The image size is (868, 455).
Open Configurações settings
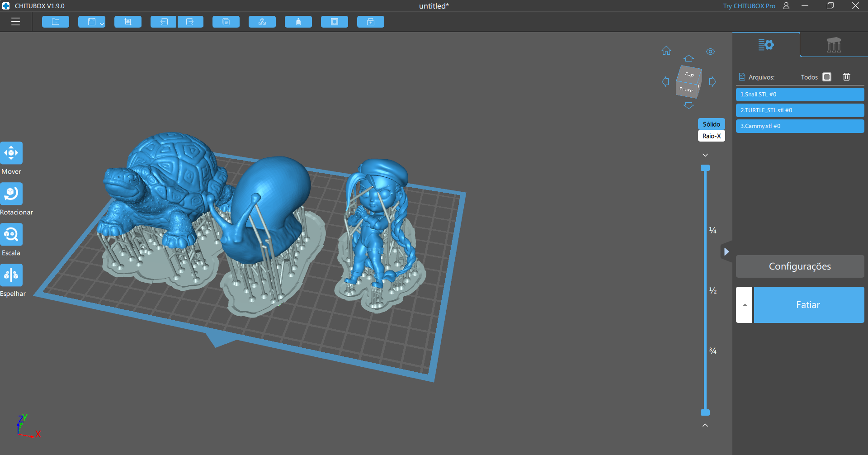click(x=800, y=266)
